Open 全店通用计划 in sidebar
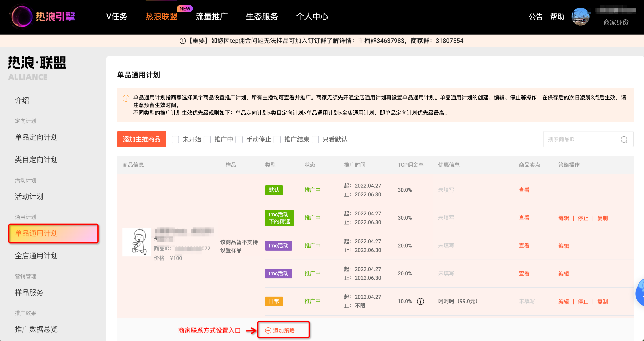Viewport: 644px width, 341px height. 36,256
